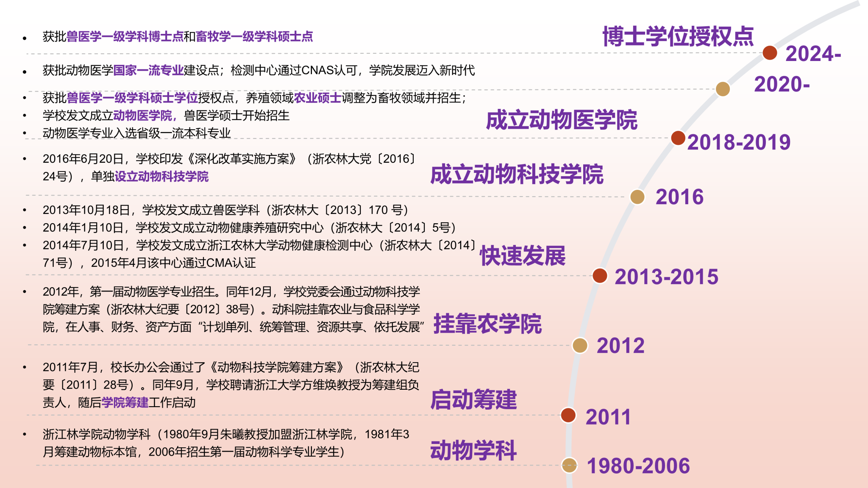The width and height of the screenshot is (868, 488).
Task: Click purple text 设立动物科技学院
Action: click(161, 177)
